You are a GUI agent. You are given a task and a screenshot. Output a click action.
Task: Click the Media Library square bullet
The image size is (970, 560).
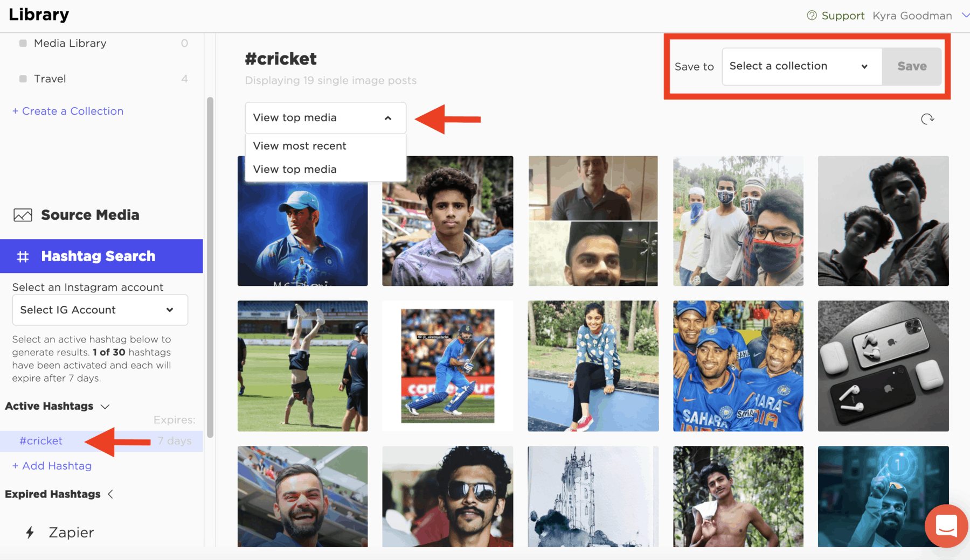coord(23,43)
